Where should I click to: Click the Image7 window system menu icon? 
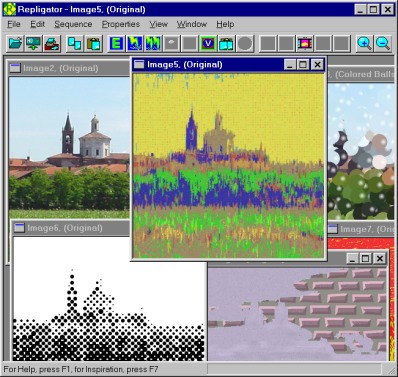(x=332, y=229)
